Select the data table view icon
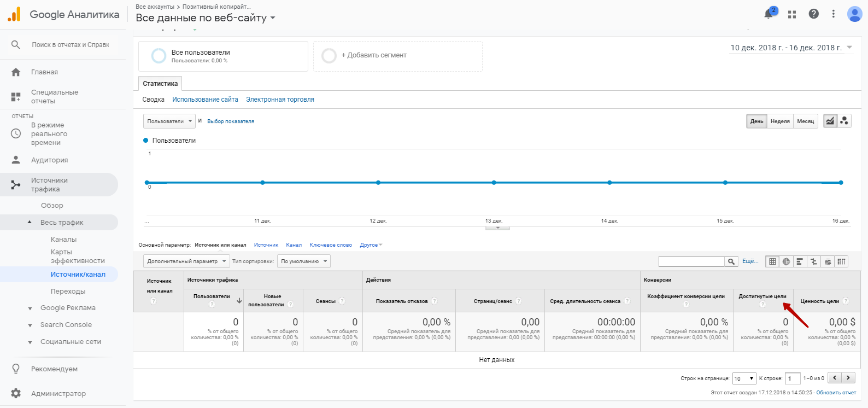868x408 pixels. [x=772, y=261]
